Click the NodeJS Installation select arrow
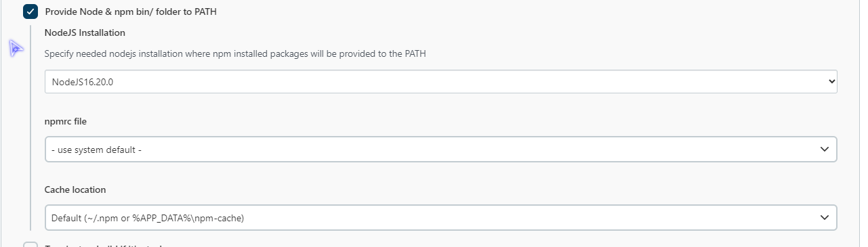868x247 pixels. [832, 81]
